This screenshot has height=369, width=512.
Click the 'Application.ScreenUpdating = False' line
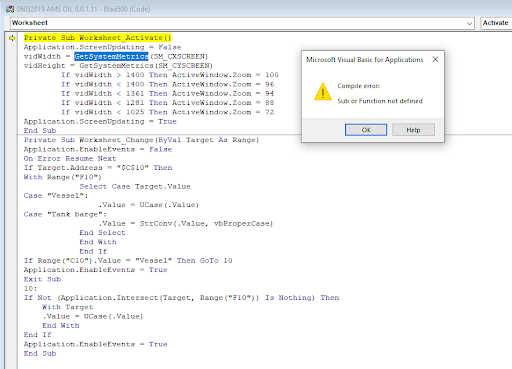(x=102, y=47)
